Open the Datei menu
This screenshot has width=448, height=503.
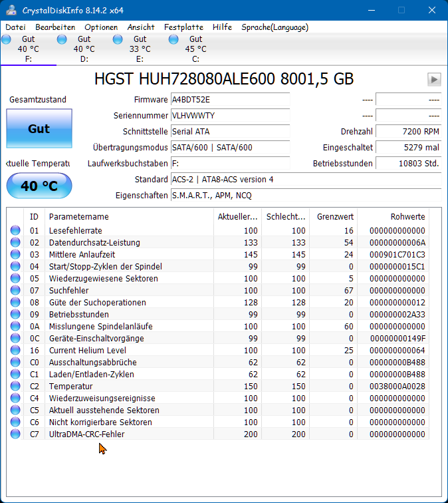(15, 27)
